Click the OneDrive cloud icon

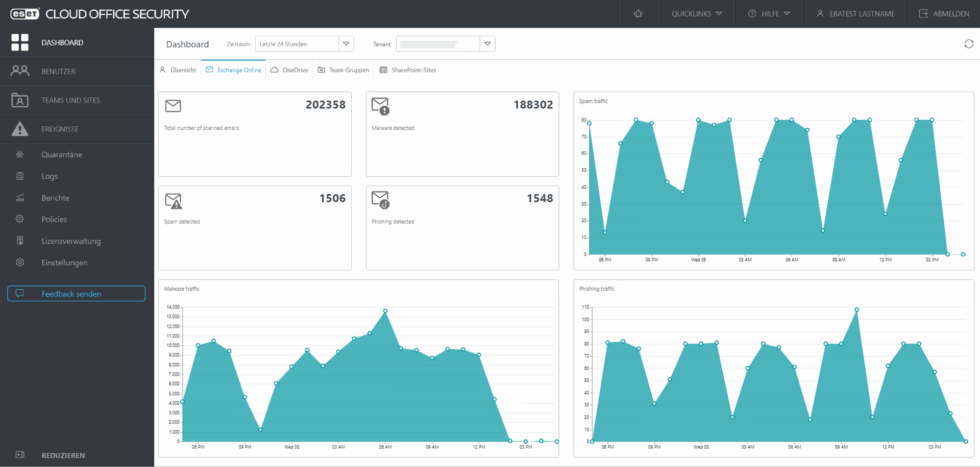[275, 70]
